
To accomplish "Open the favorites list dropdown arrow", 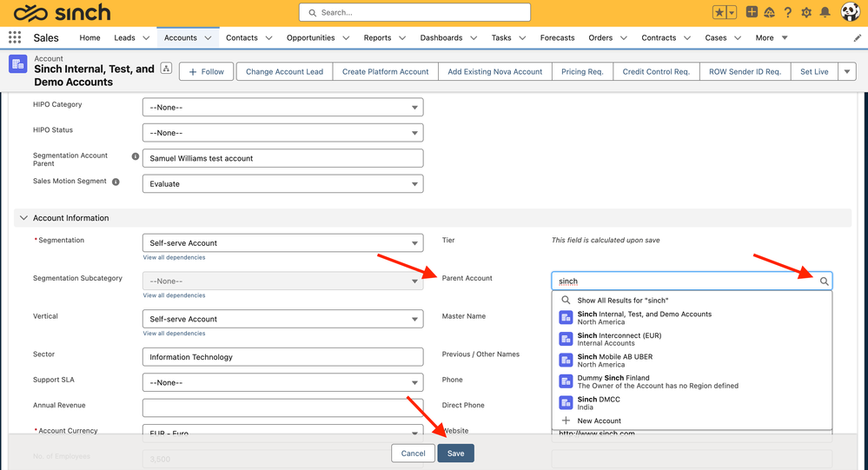I will [x=732, y=12].
